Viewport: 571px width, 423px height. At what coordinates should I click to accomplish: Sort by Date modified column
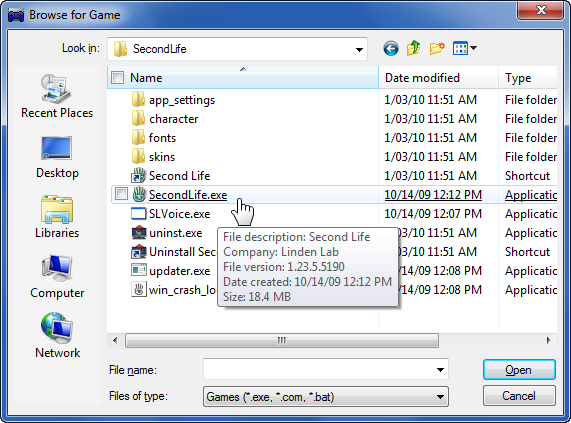pyautogui.click(x=438, y=78)
